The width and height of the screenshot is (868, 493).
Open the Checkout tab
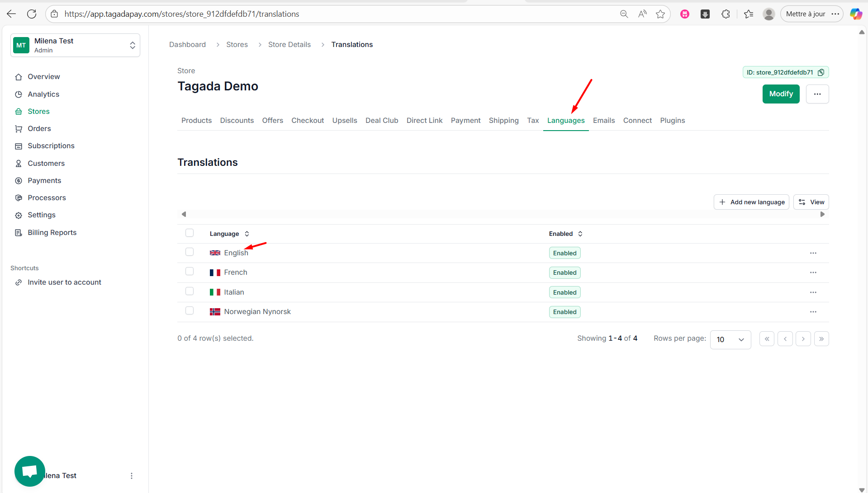click(x=308, y=121)
